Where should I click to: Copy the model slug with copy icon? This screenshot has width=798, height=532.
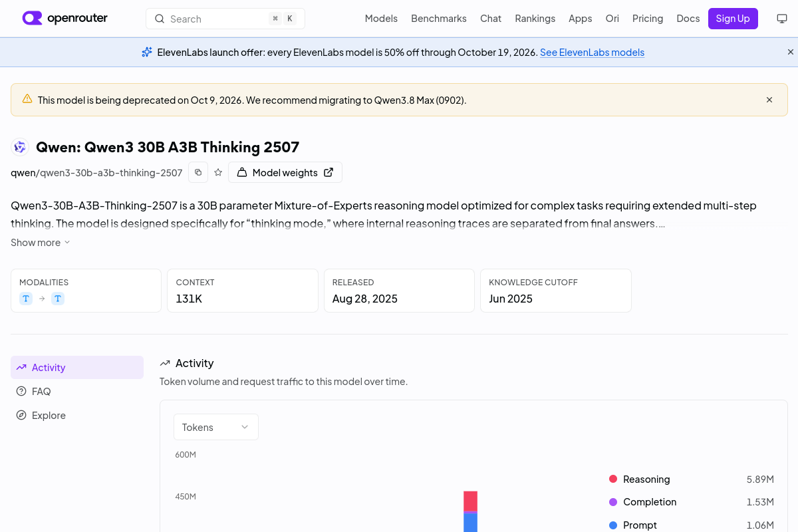tap(198, 172)
